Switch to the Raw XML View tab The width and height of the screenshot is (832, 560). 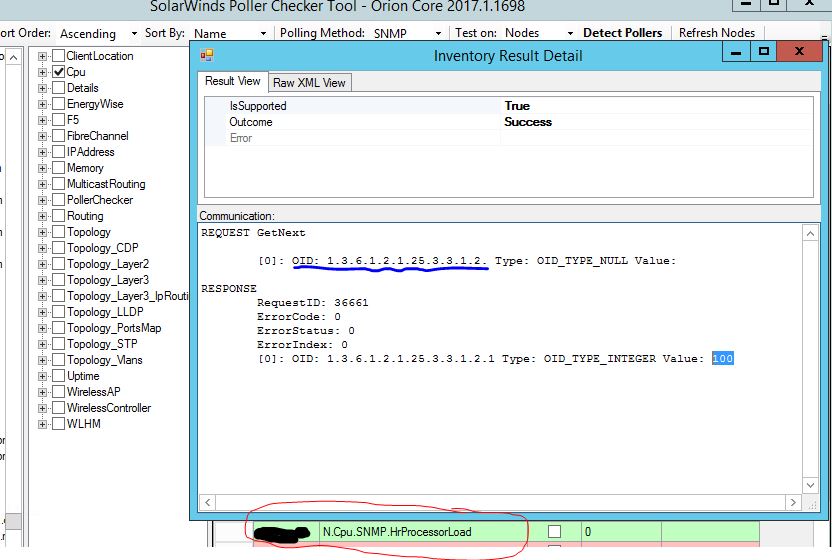(x=309, y=83)
